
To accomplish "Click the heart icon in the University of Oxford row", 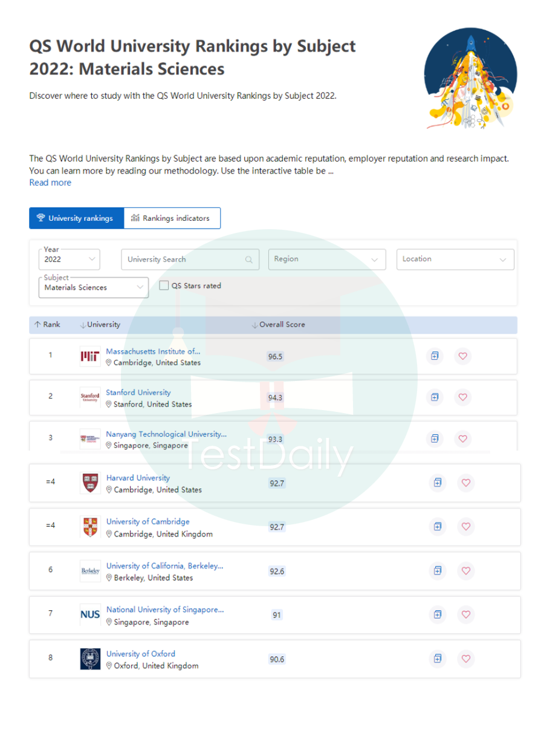I will click(466, 659).
